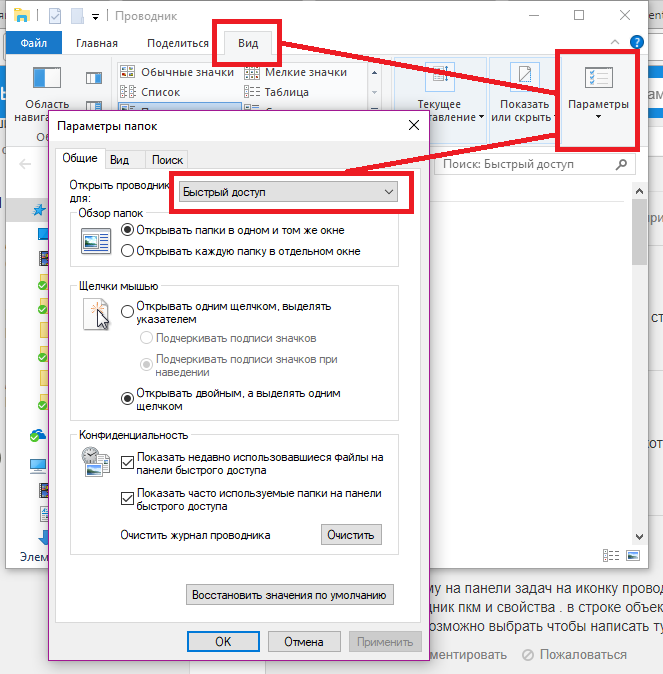The image size is (663, 674).
Task: Open the Параметры options icon in ribbon
Action: click(598, 77)
